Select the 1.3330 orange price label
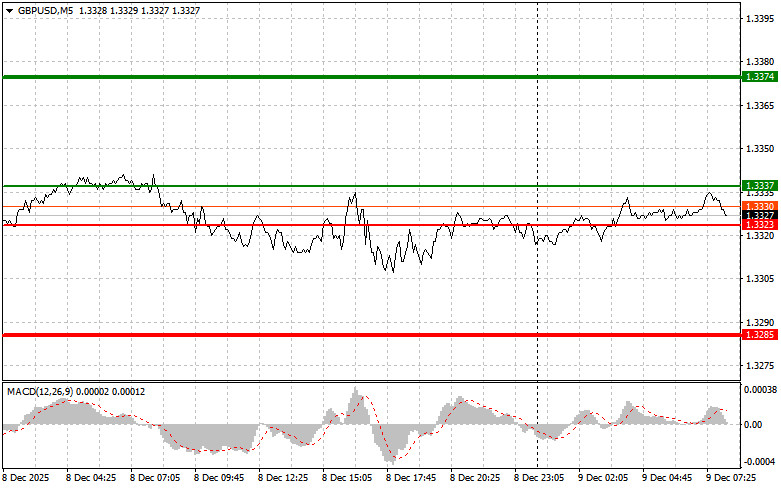This screenshot has width=781, height=489. [760, 206]
